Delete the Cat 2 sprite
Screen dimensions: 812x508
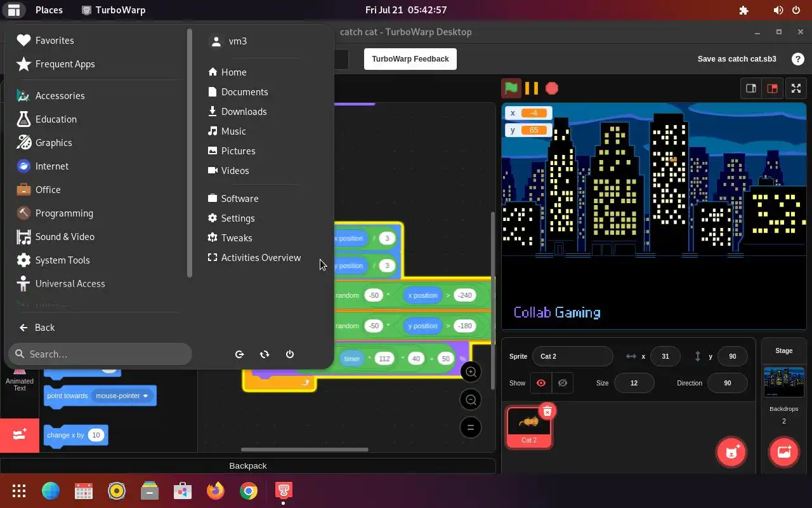(x=547, y=411)
